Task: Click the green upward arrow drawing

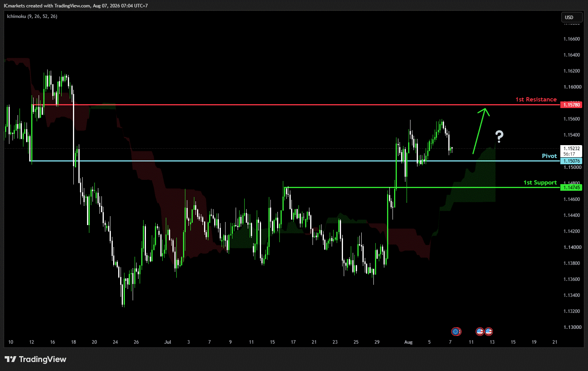Action: 481,131
